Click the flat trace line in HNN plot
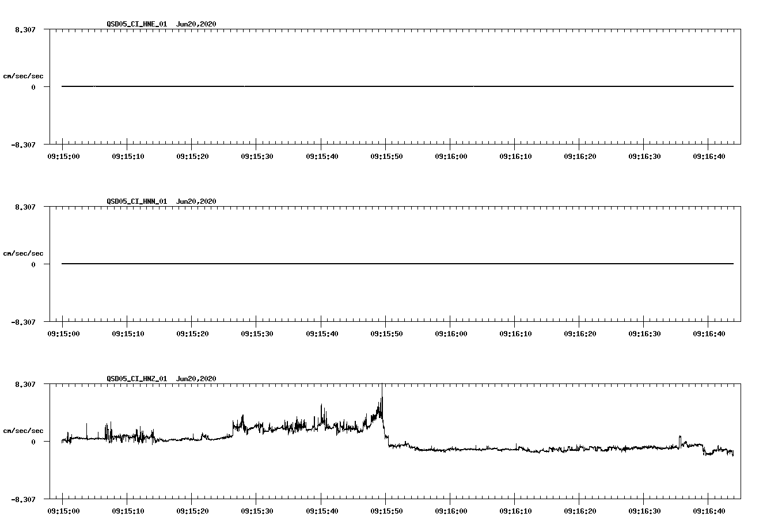This screenshot has width=782, height=532. 397,264
